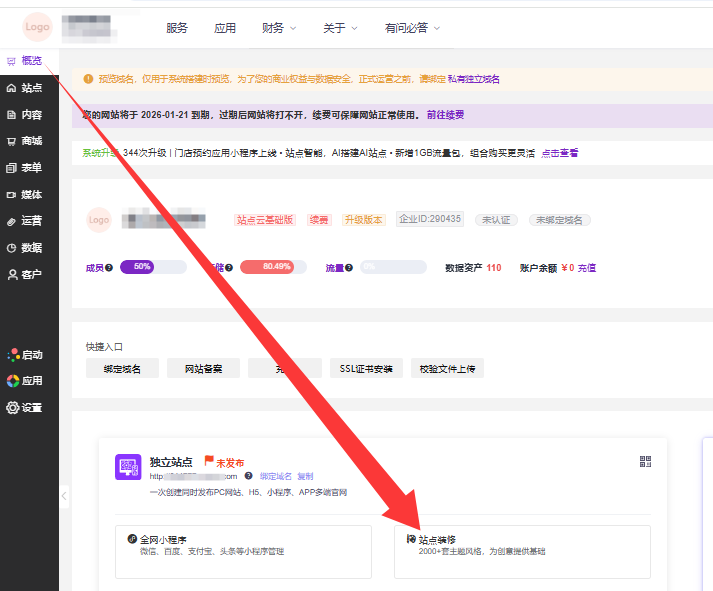Open the 站点装修 card

point(522,551)
